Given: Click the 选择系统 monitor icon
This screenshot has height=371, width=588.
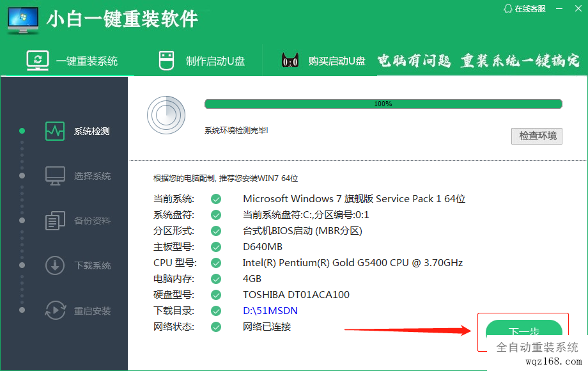Looking at the screenshot, I should click(x=55, y=176).
